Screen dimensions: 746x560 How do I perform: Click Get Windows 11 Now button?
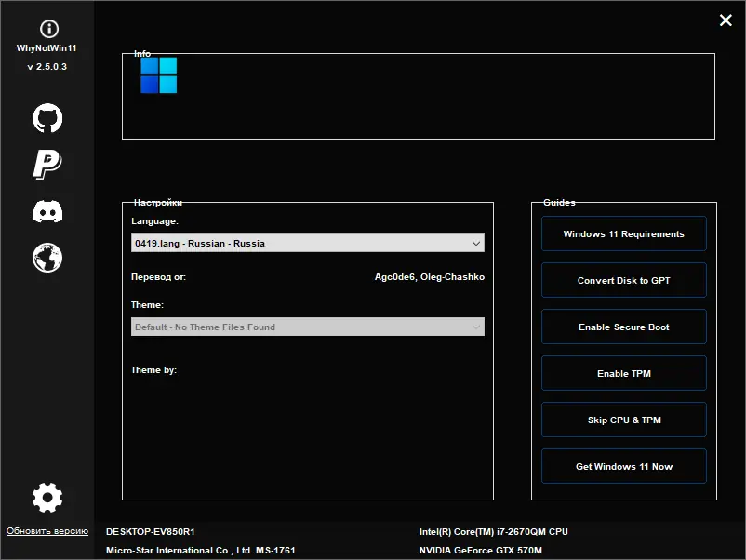click(624, 466)
